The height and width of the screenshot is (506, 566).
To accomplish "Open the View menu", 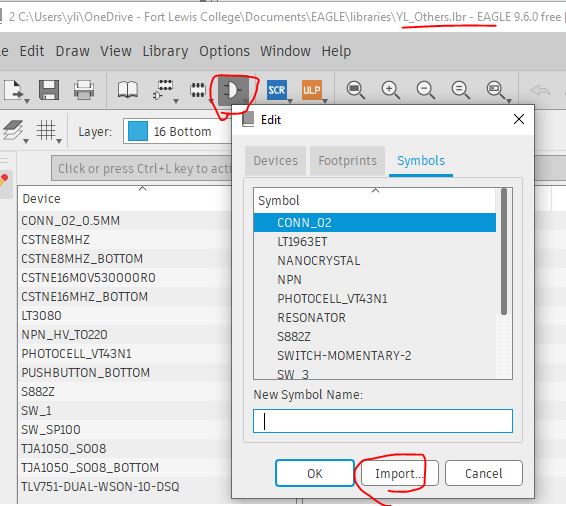I will point(116,51).
